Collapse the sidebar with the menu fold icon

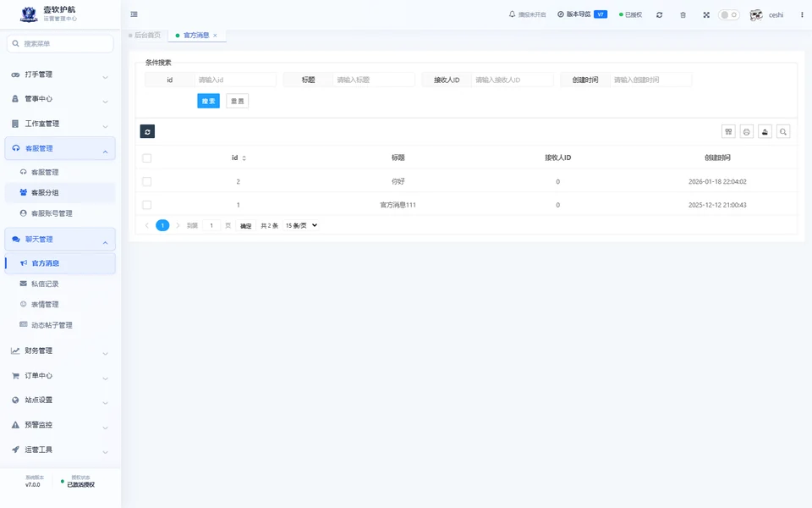click(134, 14)
